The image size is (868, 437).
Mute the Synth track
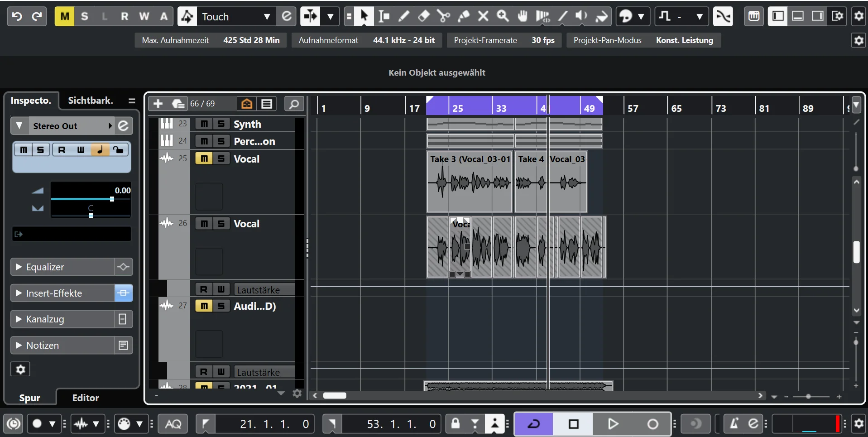[x=204, y=124]
